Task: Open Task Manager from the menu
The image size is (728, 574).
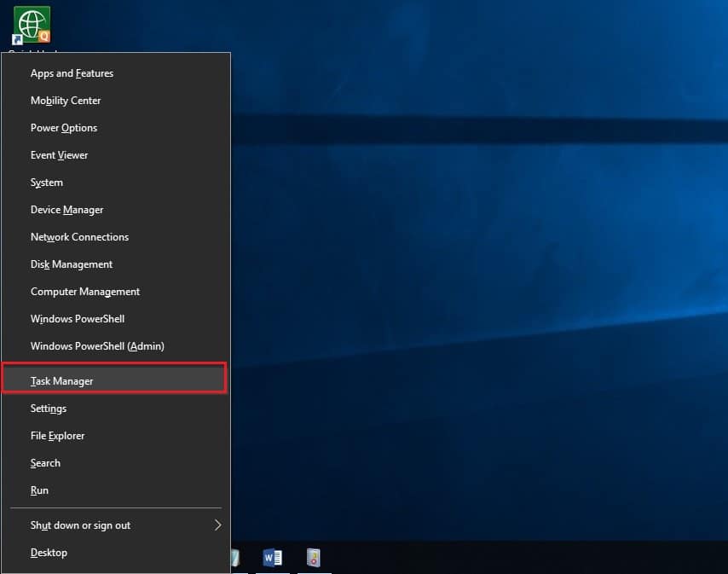Action: 115,380
